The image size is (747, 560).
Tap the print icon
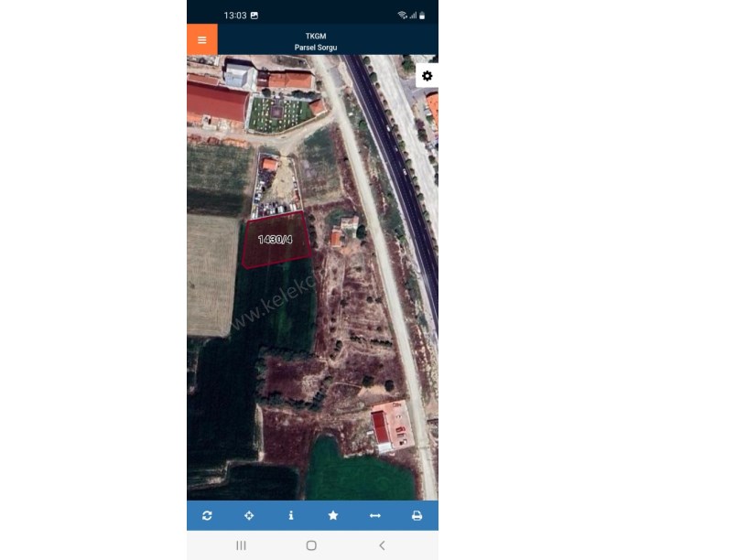[x=417, y=515]
